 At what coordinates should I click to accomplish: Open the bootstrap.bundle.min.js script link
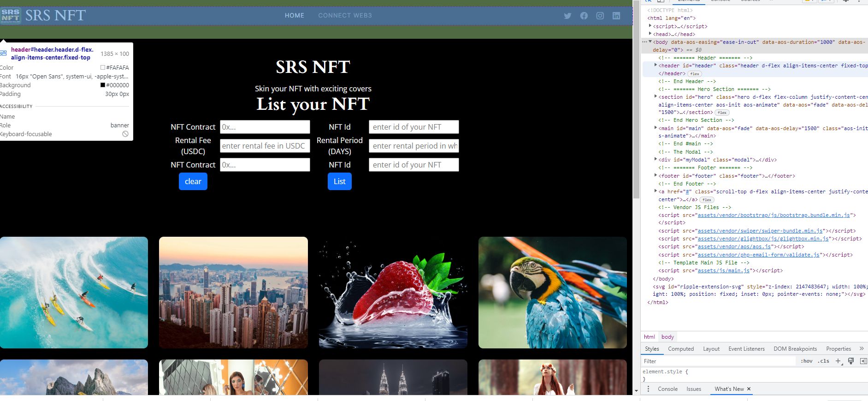pyautogui.click(x=774, y=215)
